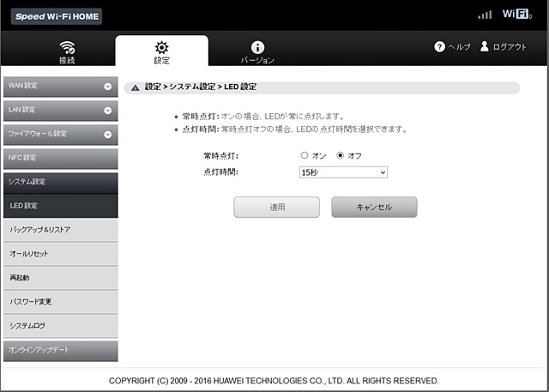The image size is (549, 392).
Task: Open the 点灯時間 15秒 dropdown
Action: pos(343,172)
